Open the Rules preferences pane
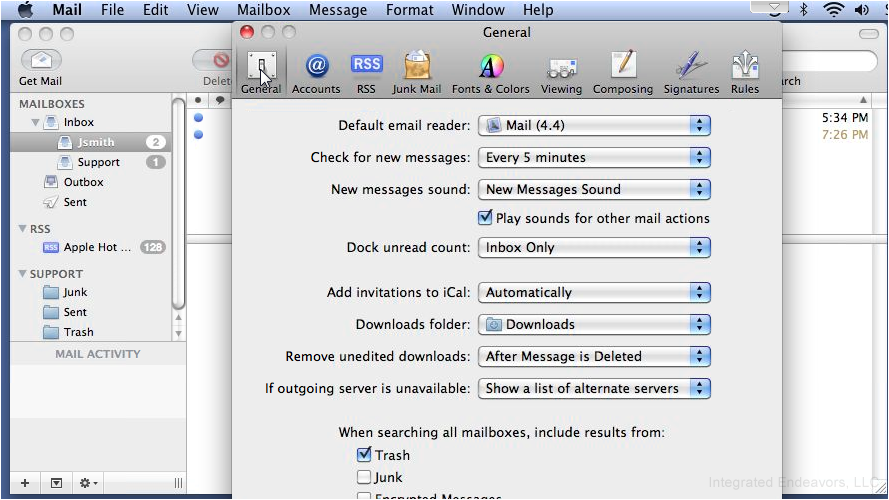Viewport: 889px width, 500px height. (744, 74)
